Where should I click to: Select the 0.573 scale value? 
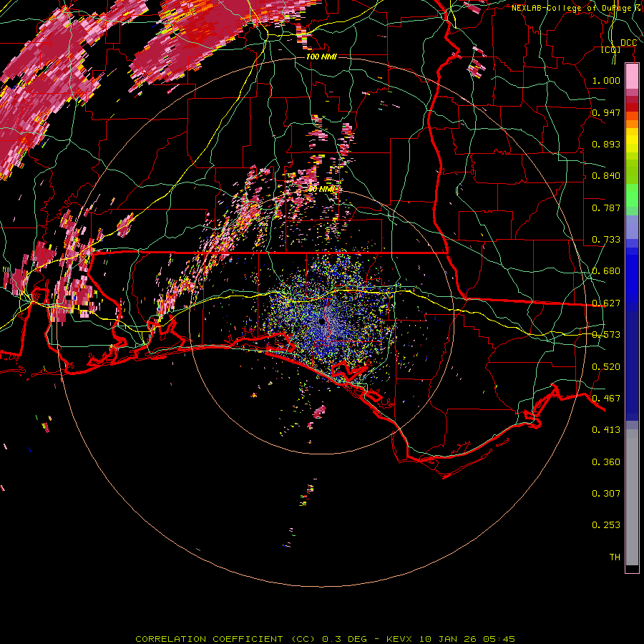click(x=606, y=335)
